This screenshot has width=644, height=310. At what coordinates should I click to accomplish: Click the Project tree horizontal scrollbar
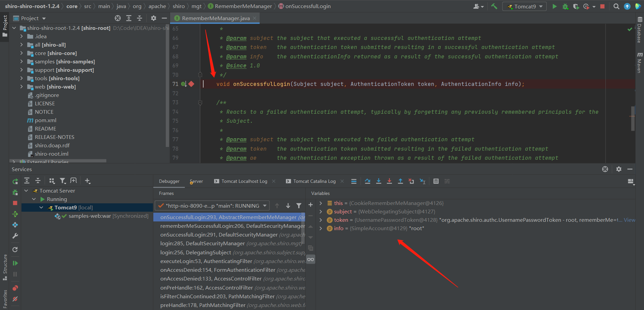58,161
